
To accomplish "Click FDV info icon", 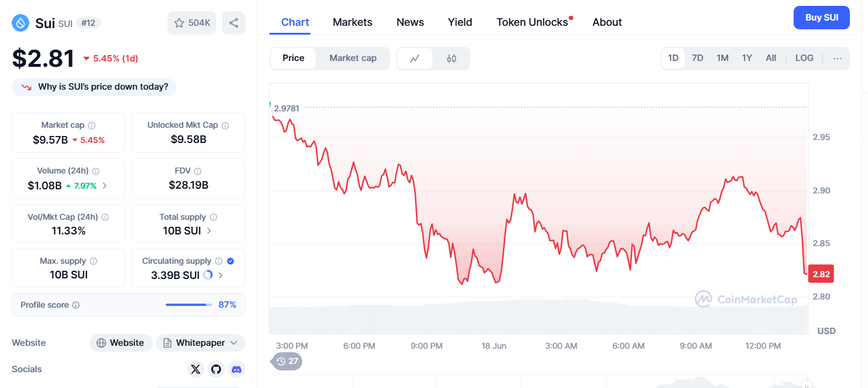I will click(x=198, y=171).
